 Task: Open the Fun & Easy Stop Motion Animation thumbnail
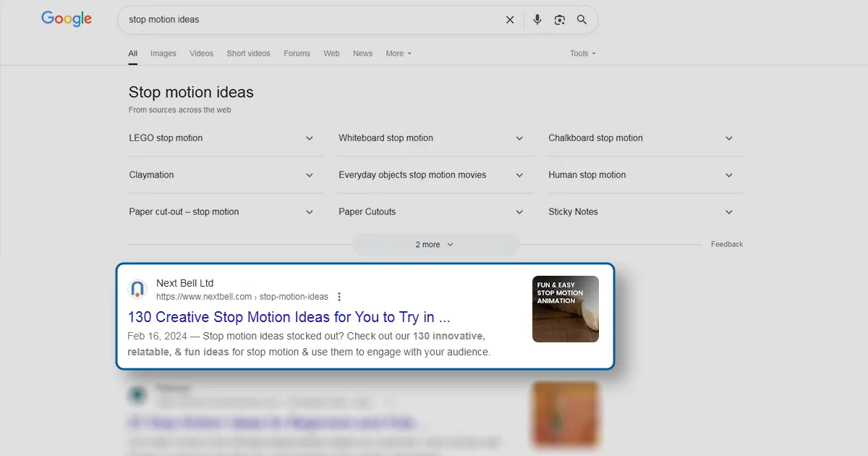pyautogui.click(x=566, y=309)
